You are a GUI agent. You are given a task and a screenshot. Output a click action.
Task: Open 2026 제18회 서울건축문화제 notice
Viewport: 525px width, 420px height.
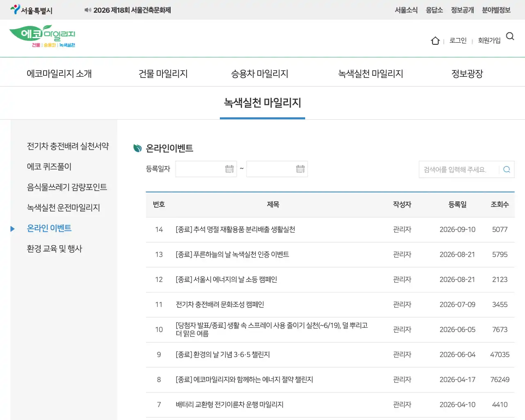click(x=132, y=10)
